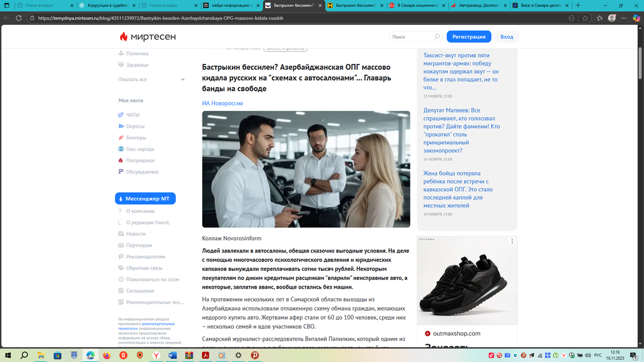The width and height of the screenshot is (644, 362).
Task: Open Рекомендательные тех... link
Action: [x=155, y=302]
